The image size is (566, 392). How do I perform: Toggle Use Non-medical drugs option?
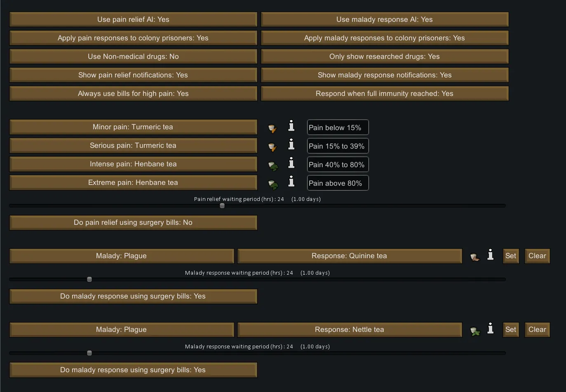tap(133, 56)
